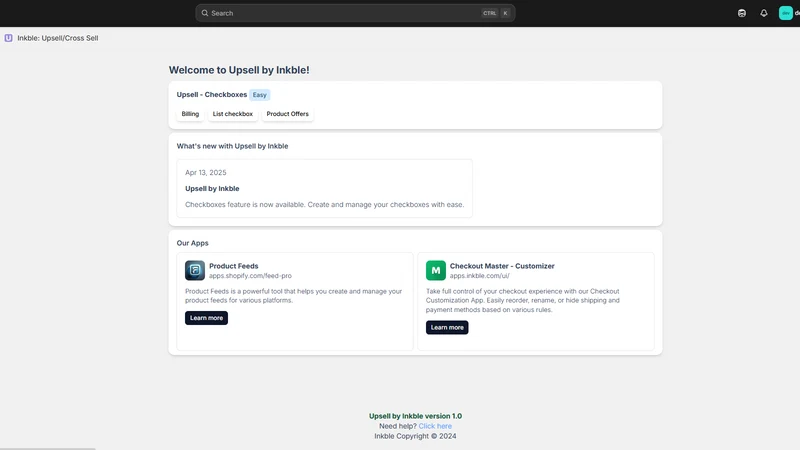Image resolution: width=800 pixels, height=450 pixels.
Task: Select the Upsell by Inkble news title
Action: [x=212, y=189]
